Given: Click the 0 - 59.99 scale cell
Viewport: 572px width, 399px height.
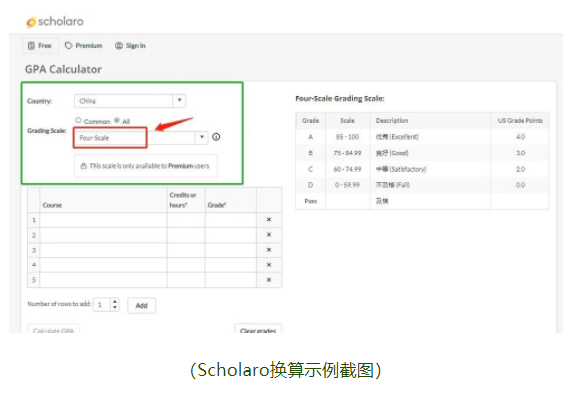Looking at the screenshot, I should tap(347, 185).
